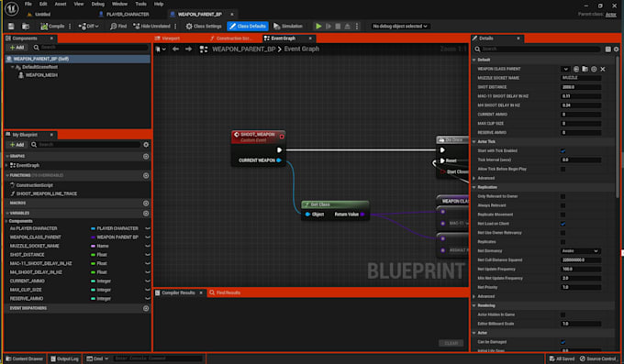Screen dimensions: 624x364
Task: Add a new event dispatcher with the plus icon
Action: coord(146,308)
